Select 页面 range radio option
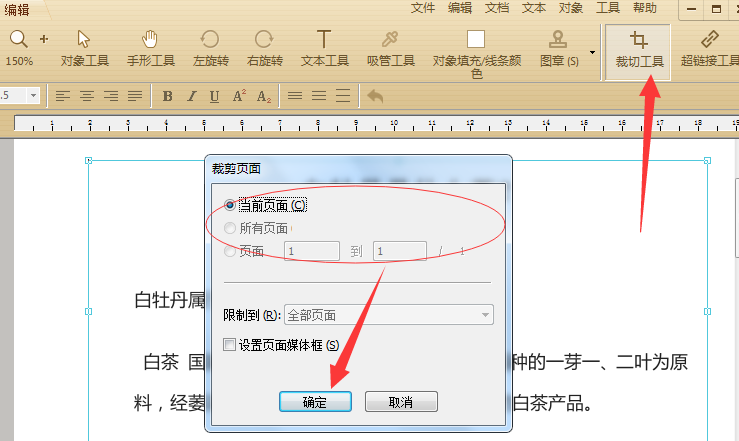The width and height of the screenshot is (739, 441). (x=230, y=251)
